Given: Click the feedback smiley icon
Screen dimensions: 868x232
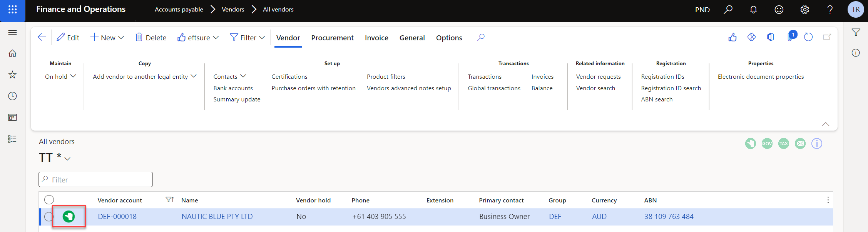Looking at the screenshot, I should 779,10.
